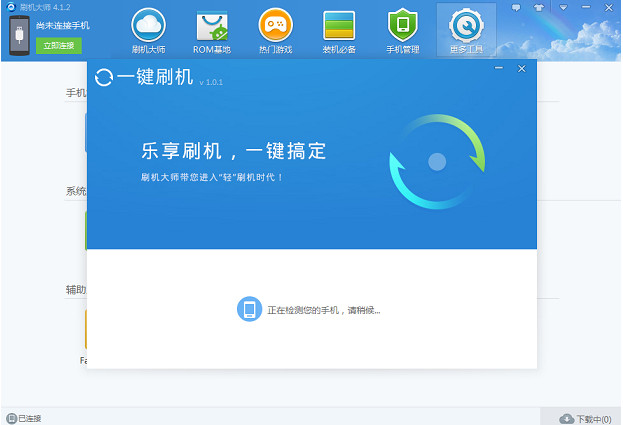This screenshot has width=623, height=425.
Task: Click the blue phone detecting icon
Action: pos(249,309)
